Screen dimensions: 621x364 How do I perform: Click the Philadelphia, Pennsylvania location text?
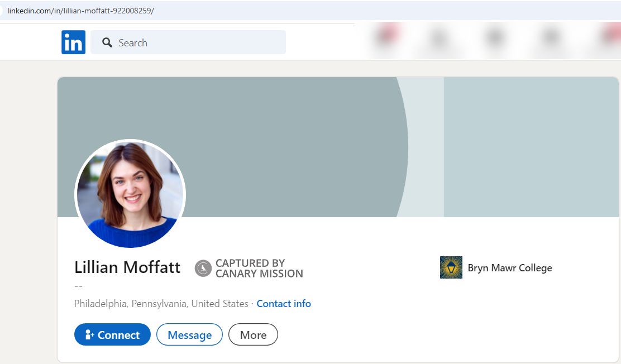coord(161,304)
